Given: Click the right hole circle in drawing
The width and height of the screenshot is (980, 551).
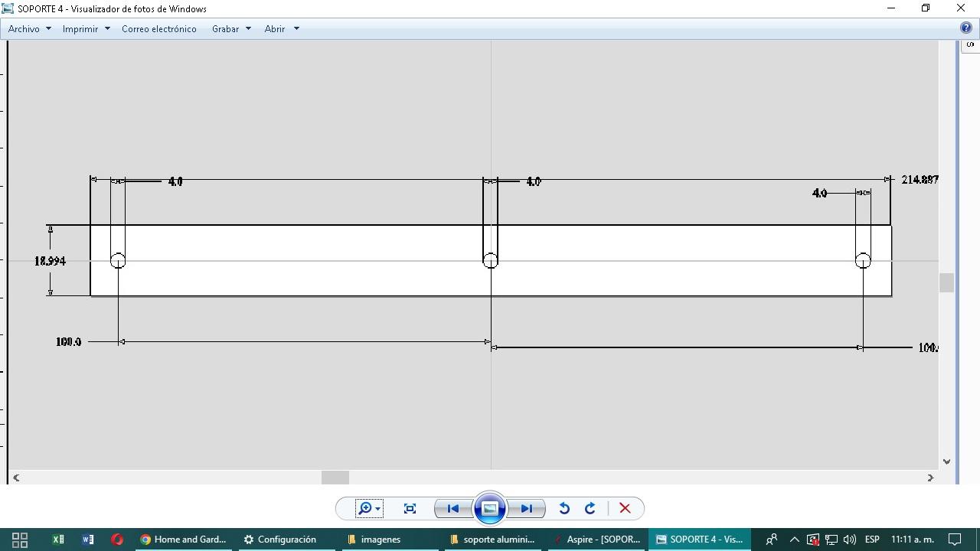Looking at the screenshot, I should 863,261.
